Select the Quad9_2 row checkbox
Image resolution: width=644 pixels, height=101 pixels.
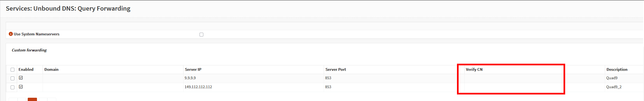point(13,87)
